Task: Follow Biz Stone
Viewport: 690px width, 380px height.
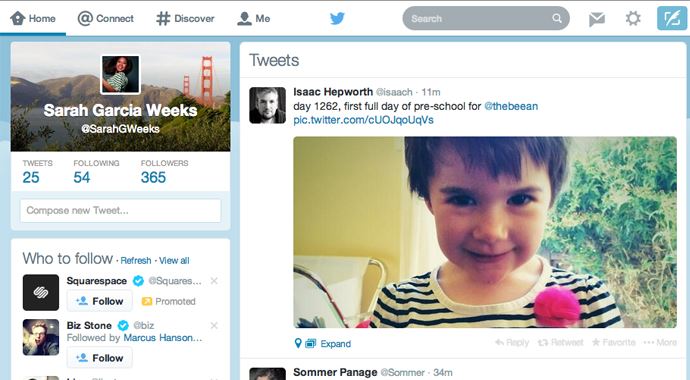Action: point(99,358)
